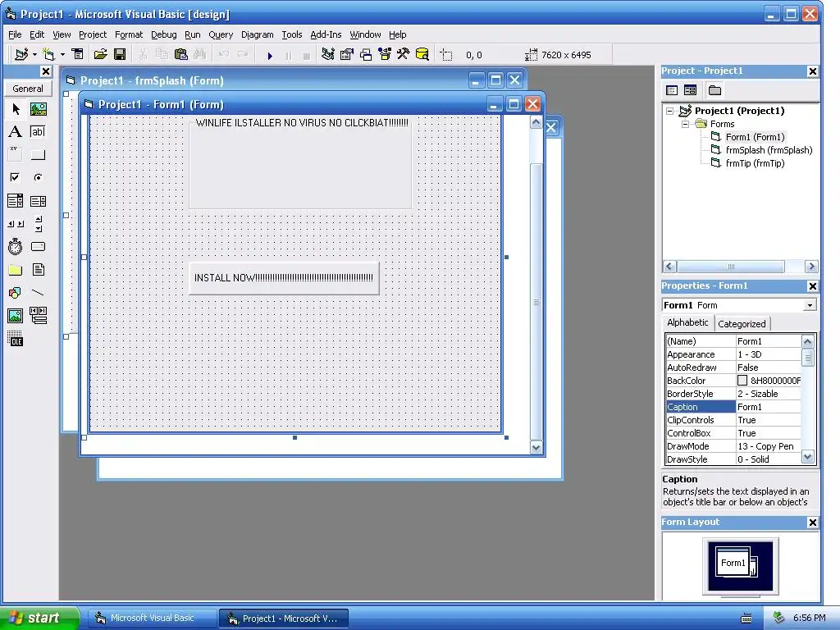Click the Properties list scroll down arrow
840x630 pixels.
click(807, 457)
